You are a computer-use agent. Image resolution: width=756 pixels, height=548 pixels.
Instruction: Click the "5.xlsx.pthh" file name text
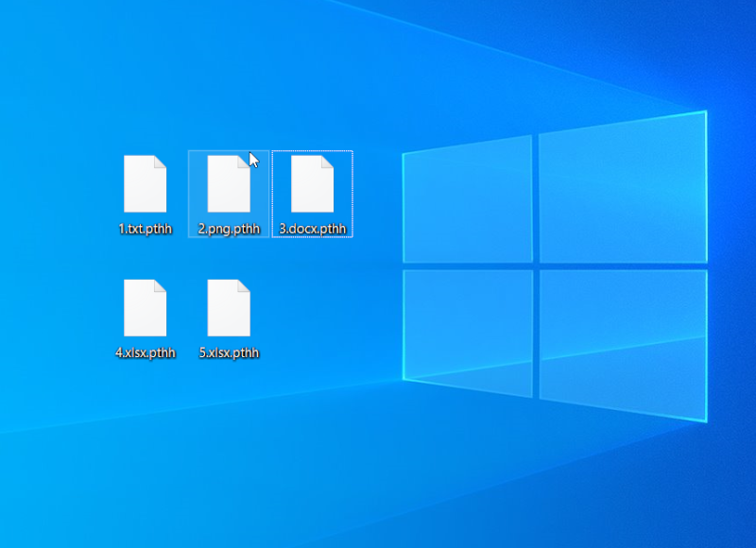(228, 353)
